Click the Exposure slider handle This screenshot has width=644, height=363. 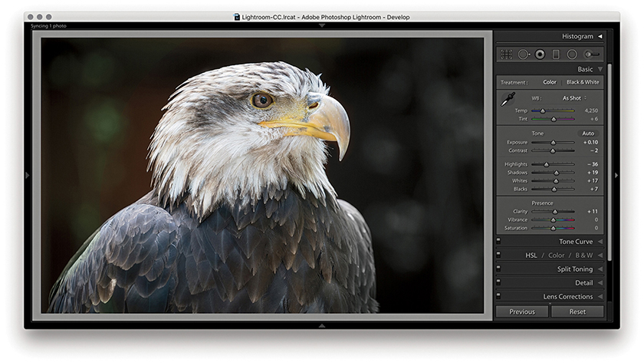pos(554,143)
